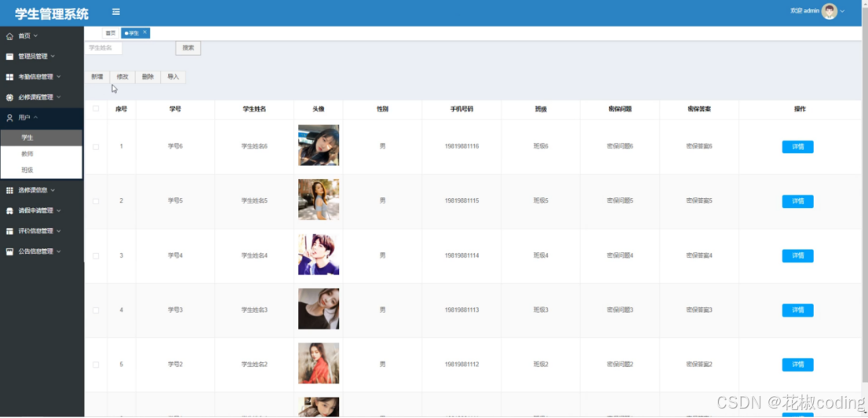This screenshot has width=868, height=418.
Task: Click phone number 19819881116
Action: tap(461, 146)
